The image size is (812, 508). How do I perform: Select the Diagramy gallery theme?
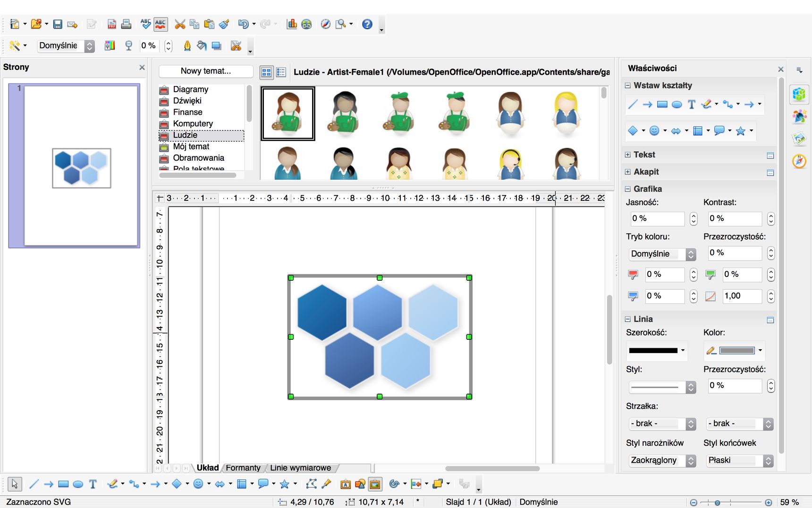point(191,89)
